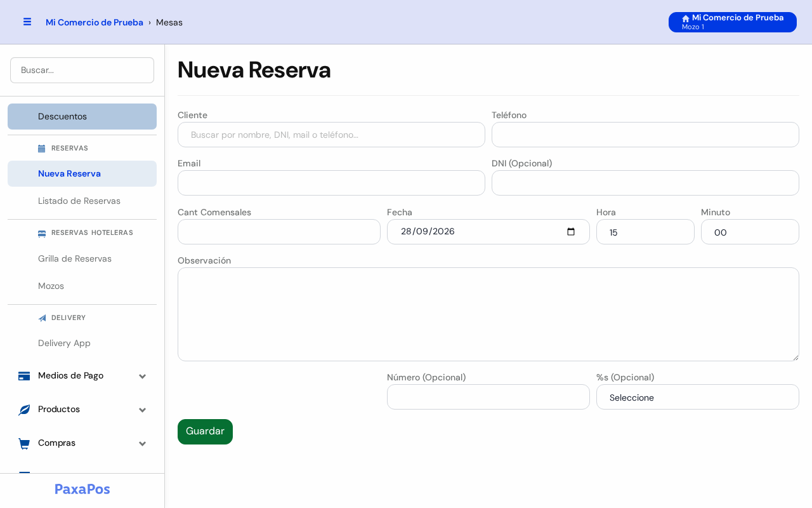Toggle the hamburger menu icon
Viewport: 812px width, 508px height.
27,22
